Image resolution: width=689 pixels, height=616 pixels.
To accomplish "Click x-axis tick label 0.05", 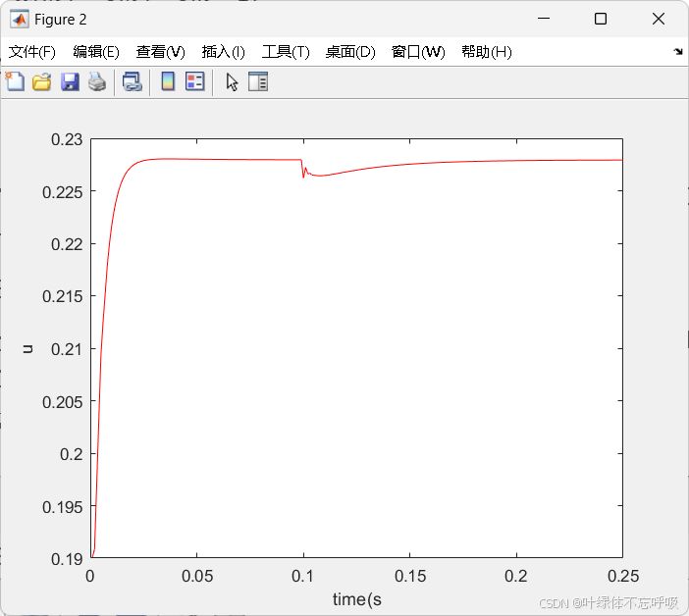I will tap(197, 576).
